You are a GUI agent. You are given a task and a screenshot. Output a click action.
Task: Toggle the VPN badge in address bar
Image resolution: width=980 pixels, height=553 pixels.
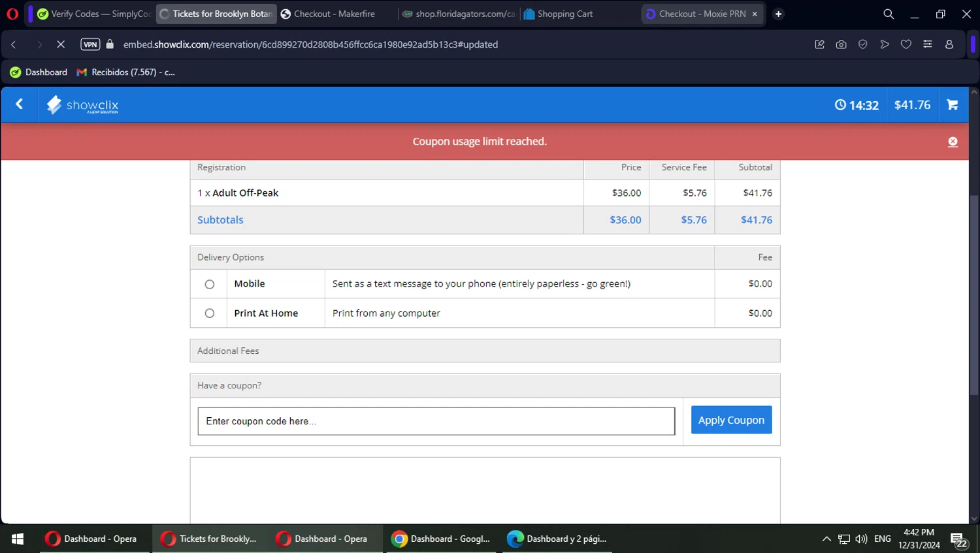[x=90, y=44]
